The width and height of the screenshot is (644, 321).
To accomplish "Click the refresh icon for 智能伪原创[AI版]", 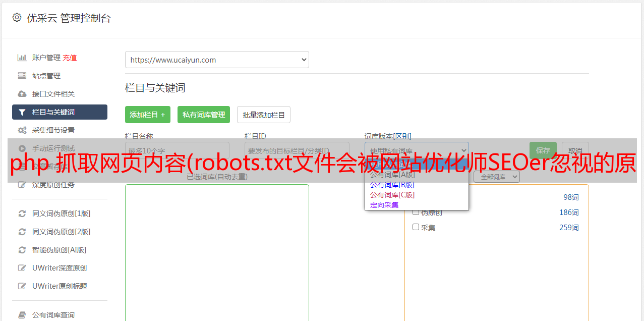I will (22, 250).
